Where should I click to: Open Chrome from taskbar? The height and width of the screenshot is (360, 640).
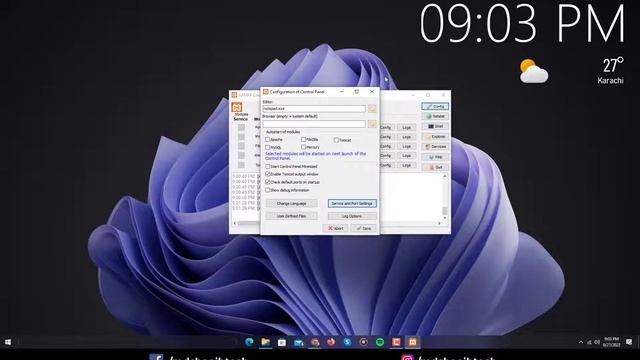tap(315, 342)
